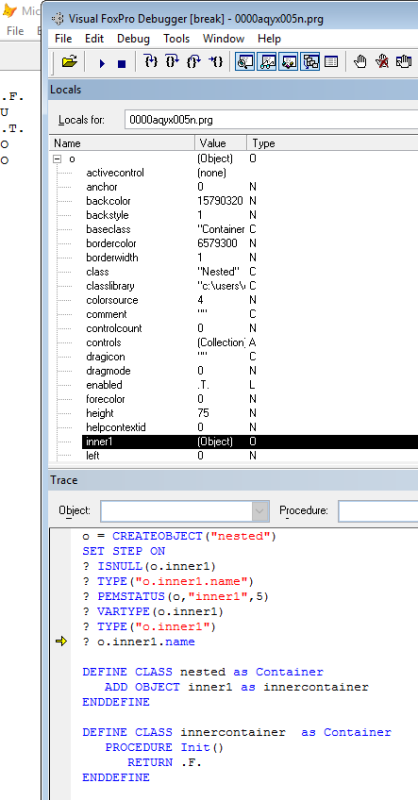Click the value 6579300 of bordercolor
The image size is (418, 800).
[217, 243]
